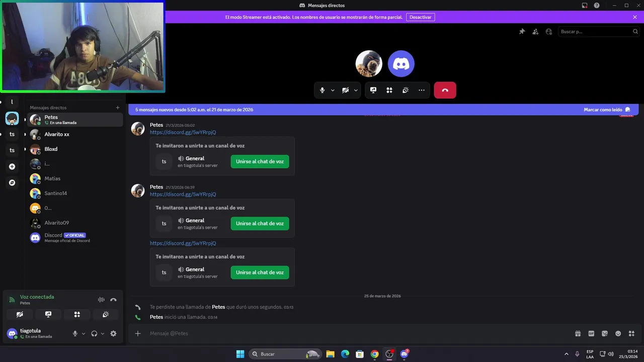The width and height of the screenshot is (644, 362).
Task: Send a gift icon in message bar
Action: (x=578, y=333)
